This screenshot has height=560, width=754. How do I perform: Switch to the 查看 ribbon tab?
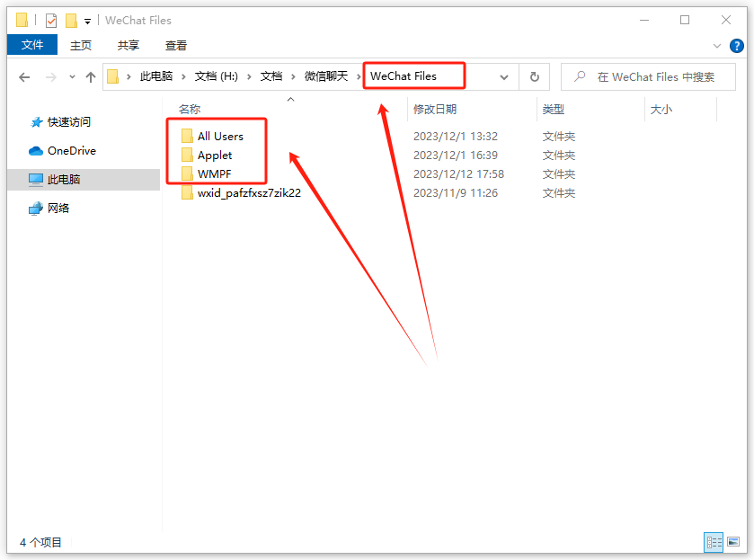pos(176,45)
